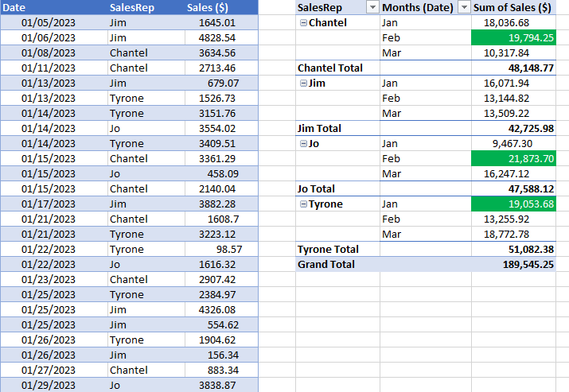Click the Grand Total label cell
The width and height of the screenshot is (569, 392).
338,264
